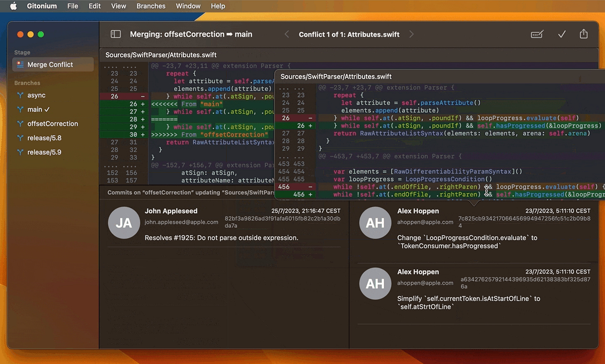Click the share toolbar icon
The height and width of the screenshot is (364, 605).
tap(584, 34)
